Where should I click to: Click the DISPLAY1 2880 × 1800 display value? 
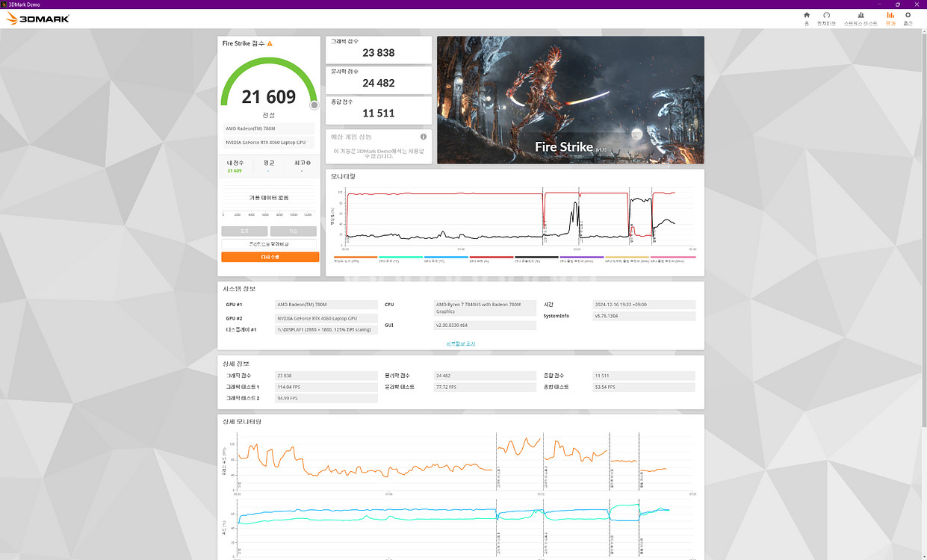pyautogui.click(x=326, y=330)
